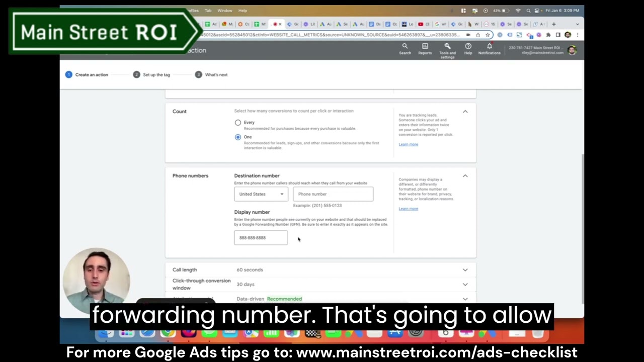Click the '60 seconds' call length value
This screenshot has width=644, height=362.
click(250, 270)
